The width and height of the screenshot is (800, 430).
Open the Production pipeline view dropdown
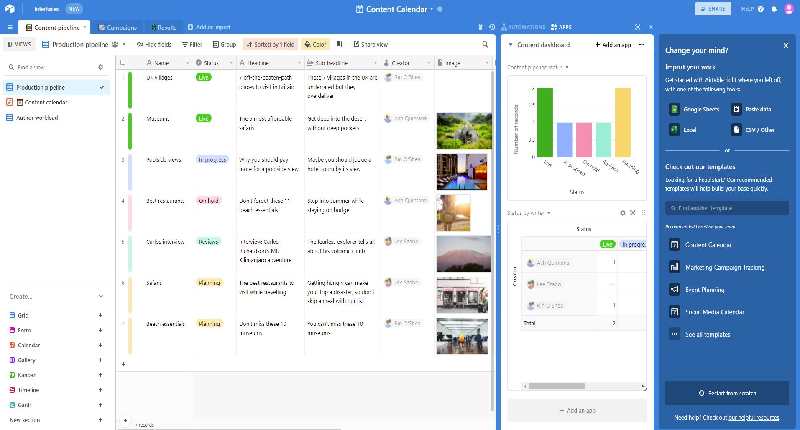coord(124,44)
